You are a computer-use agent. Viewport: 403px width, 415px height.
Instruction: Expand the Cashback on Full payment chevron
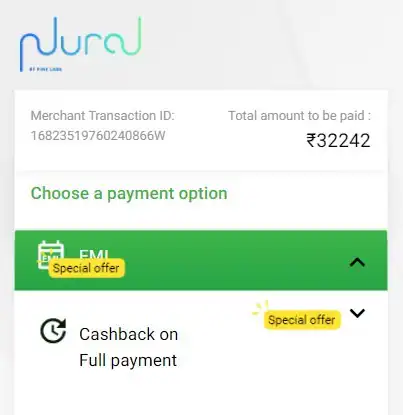357,313
